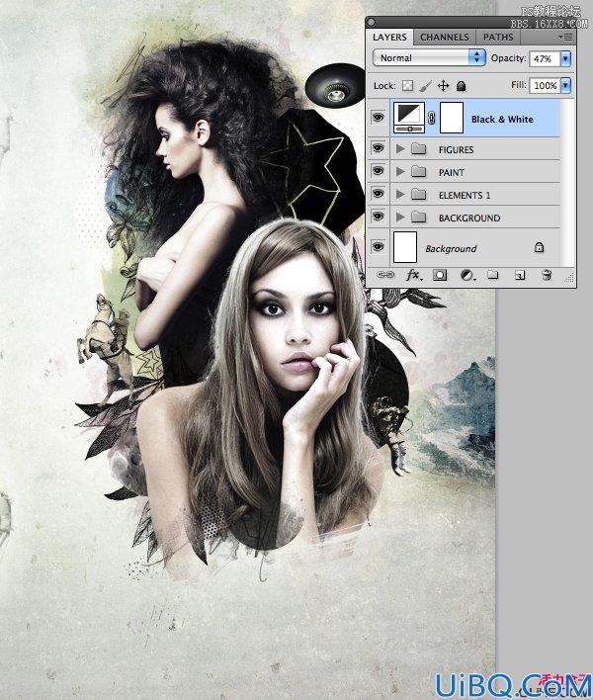This screenshot has width=593, height=700.
Task: Click the ELEMENTS 1 folder icon
Action: coord(418,194)
